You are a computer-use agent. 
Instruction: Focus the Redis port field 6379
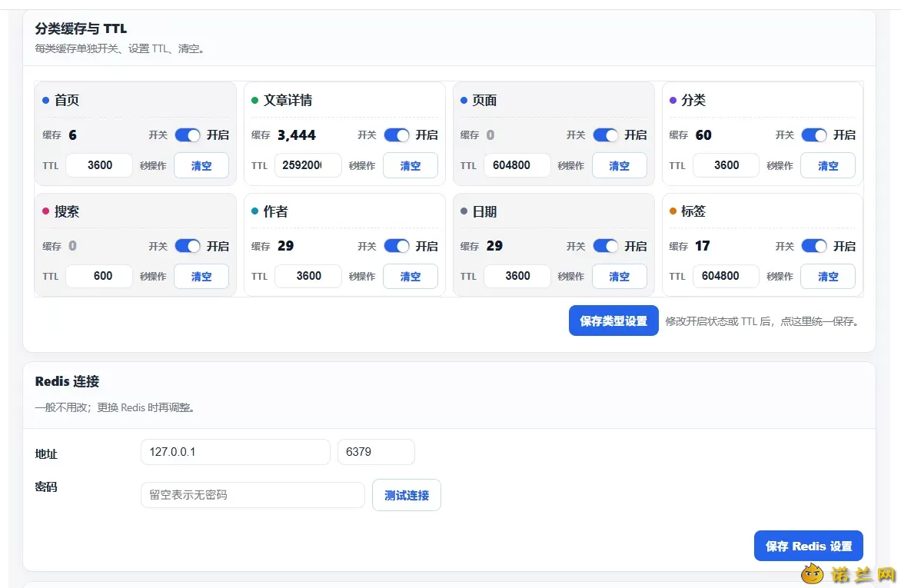[x=377, y=452]
